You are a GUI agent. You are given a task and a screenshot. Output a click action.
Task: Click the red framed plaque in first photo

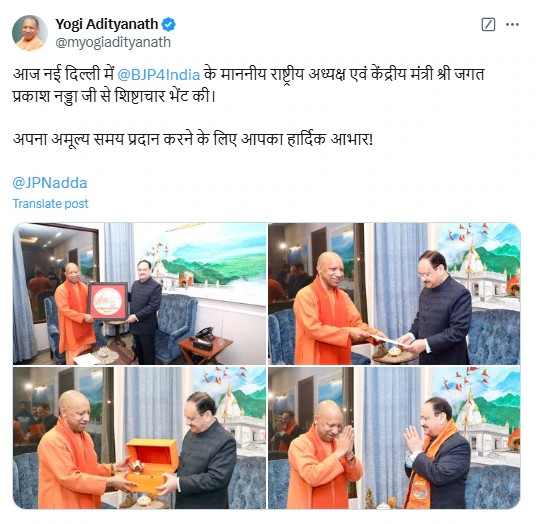[108, 301]
